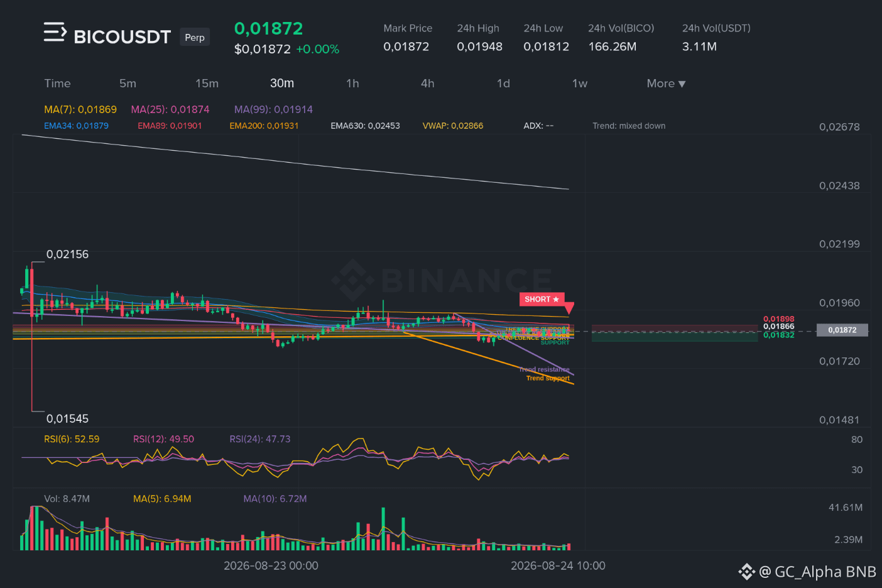Image resolution: width=882 pixels, height=588 pixels.
Task: Click the RSI(12): 49.50 label
Action: coord(163,439)
